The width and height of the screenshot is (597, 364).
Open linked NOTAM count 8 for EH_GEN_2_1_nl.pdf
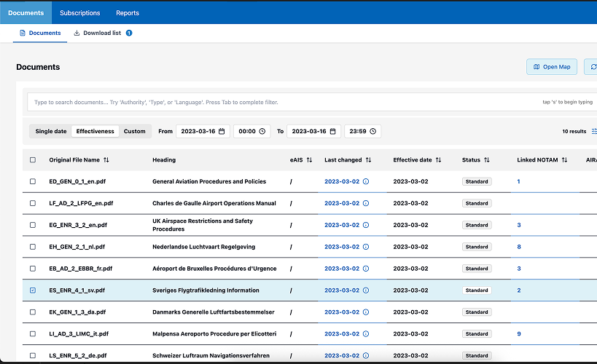coord(519,248)
